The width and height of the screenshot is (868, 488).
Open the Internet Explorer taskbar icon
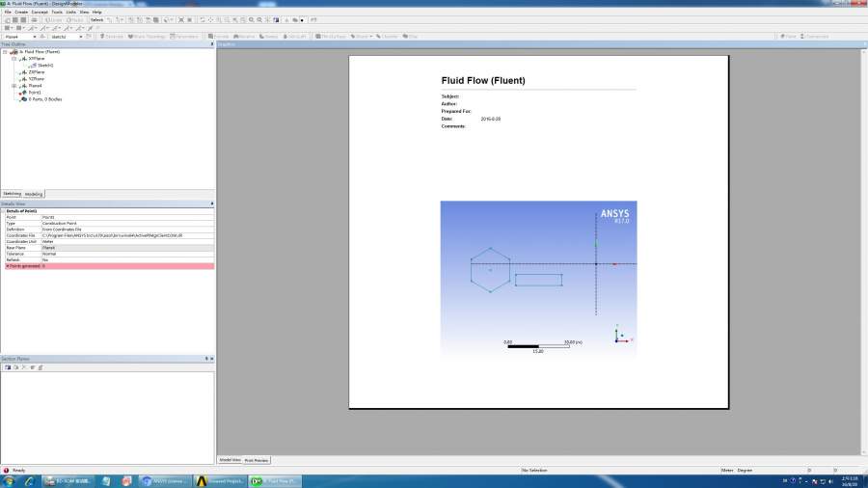pyautogui.click(x=29, y=481)
